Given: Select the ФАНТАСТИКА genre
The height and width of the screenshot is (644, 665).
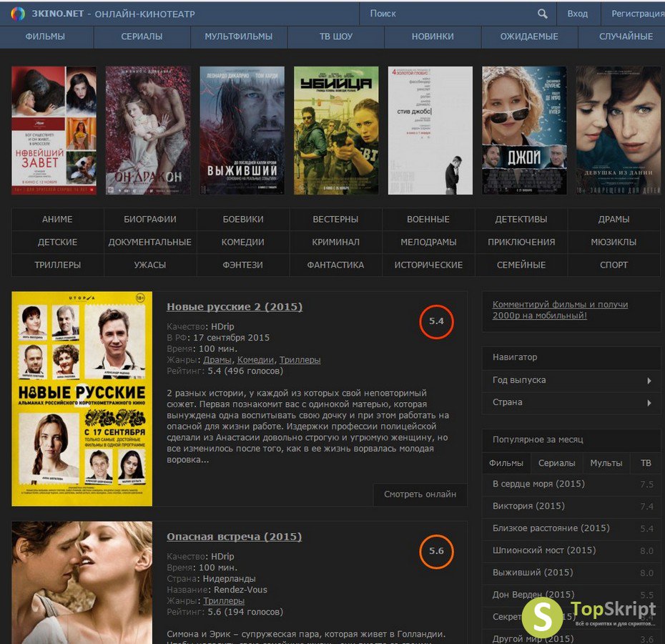Looking at the screenshot, I should point(336,265).
